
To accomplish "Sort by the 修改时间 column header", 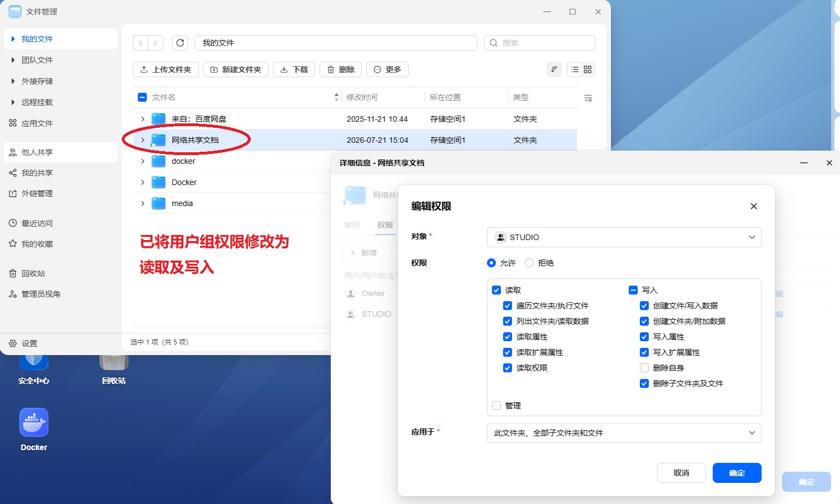I will click(x=362, y=97).
